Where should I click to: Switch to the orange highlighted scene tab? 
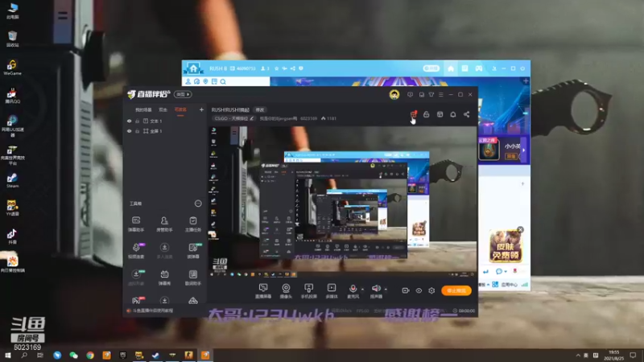180,110
